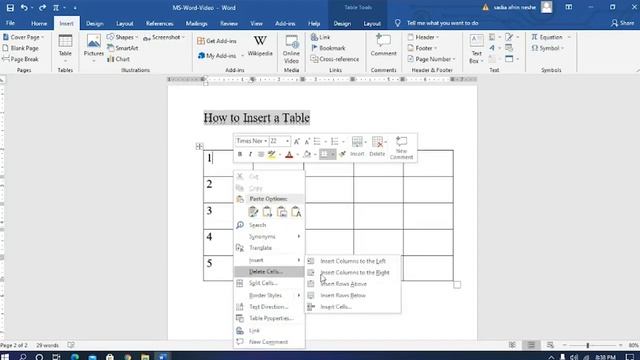Click the table move handle
The width and height of the screenshot is (640, 360).
tap(199, 147)
